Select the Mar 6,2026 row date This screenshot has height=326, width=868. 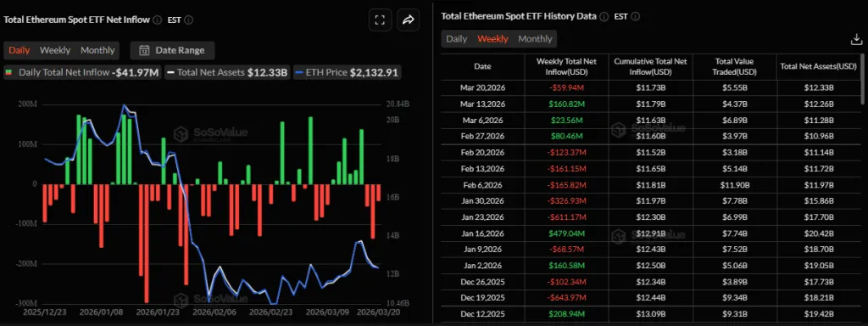(x=482, y=120)
